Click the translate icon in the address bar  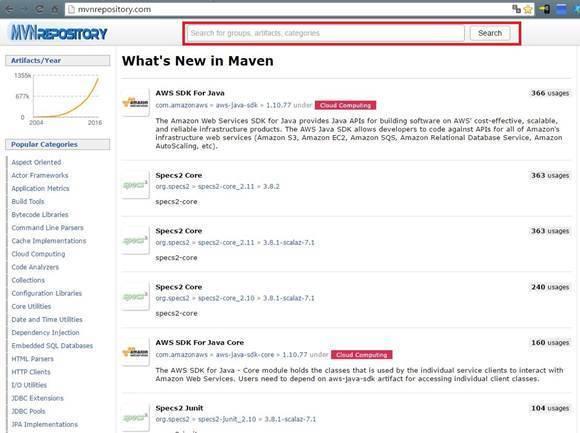516,9
